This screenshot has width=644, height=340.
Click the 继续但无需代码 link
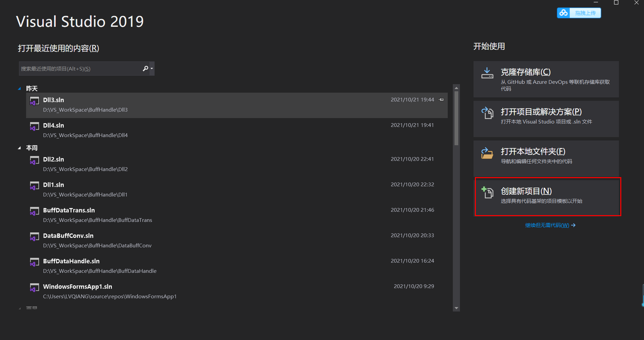pyautogui.click(x=546, y=225)
